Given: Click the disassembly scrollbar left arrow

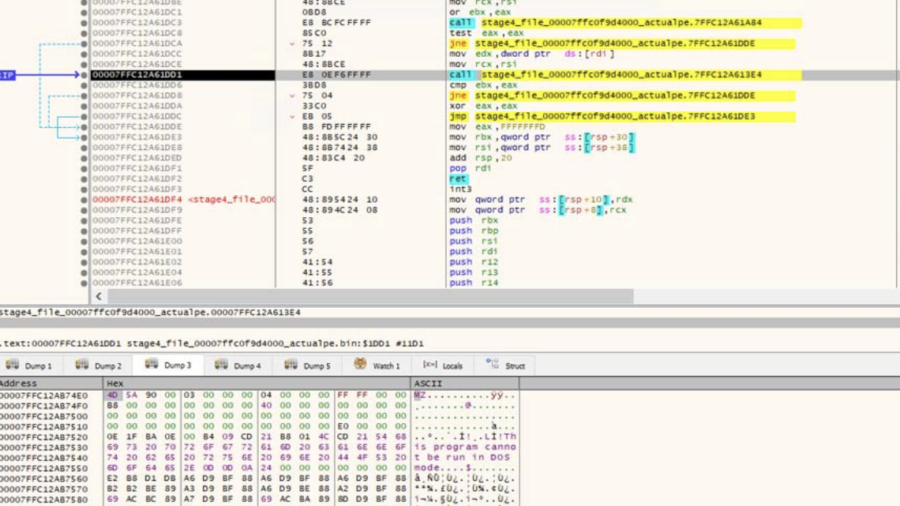Looking at the screenshot, I should [x=99, y=297].
